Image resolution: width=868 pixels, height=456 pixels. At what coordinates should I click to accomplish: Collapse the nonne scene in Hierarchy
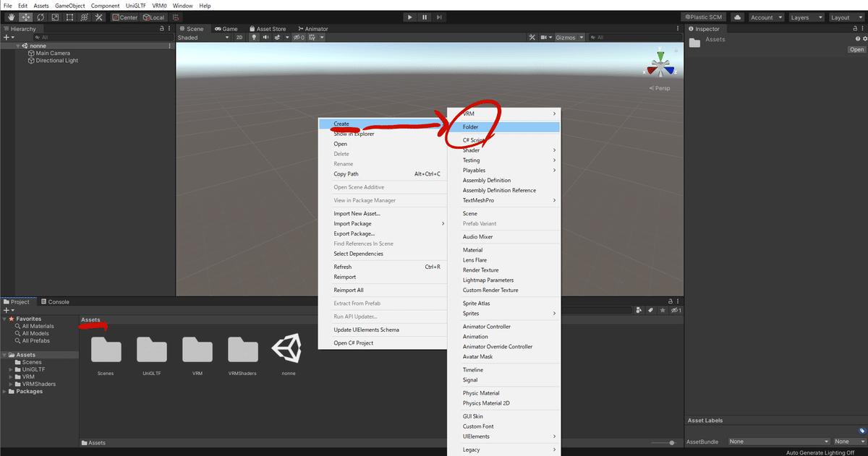tap(18, 46)
